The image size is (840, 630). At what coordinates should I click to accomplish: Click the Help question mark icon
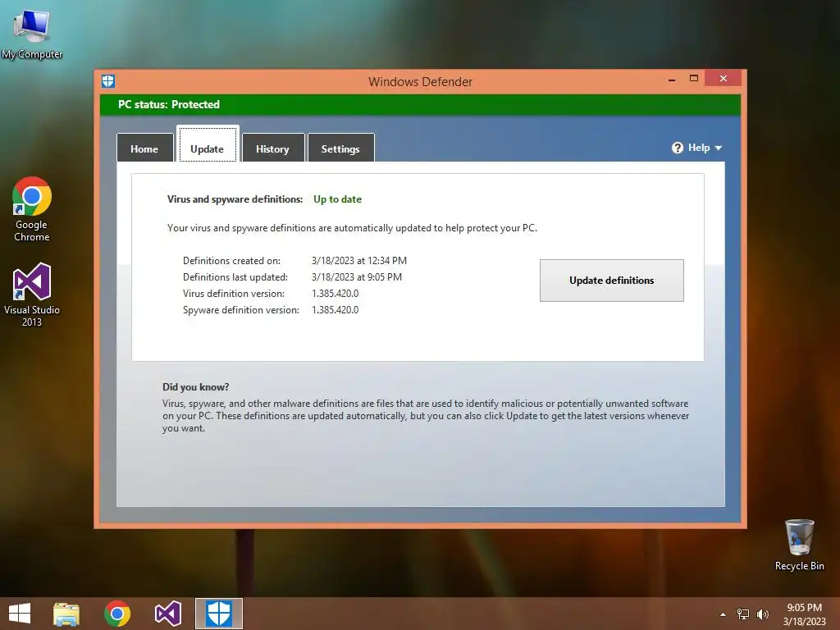click(x=677, y=148)
